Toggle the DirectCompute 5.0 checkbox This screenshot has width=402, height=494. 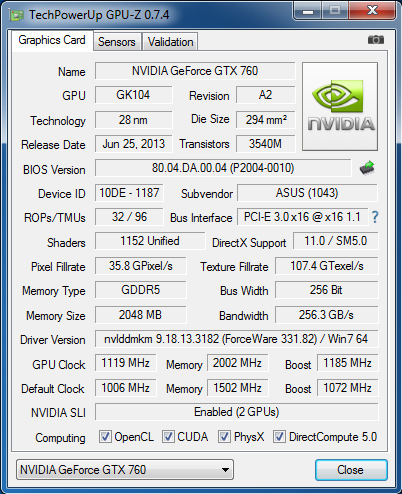(279, 437)
